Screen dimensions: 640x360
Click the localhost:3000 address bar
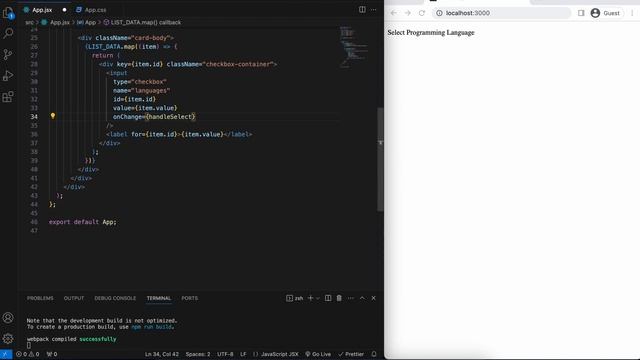click(502, 13)
